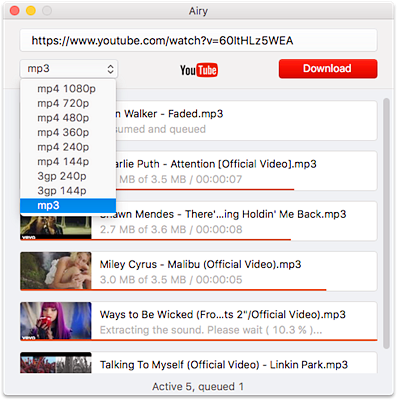Open the format dropdown stepper arrows

(111, 69)
